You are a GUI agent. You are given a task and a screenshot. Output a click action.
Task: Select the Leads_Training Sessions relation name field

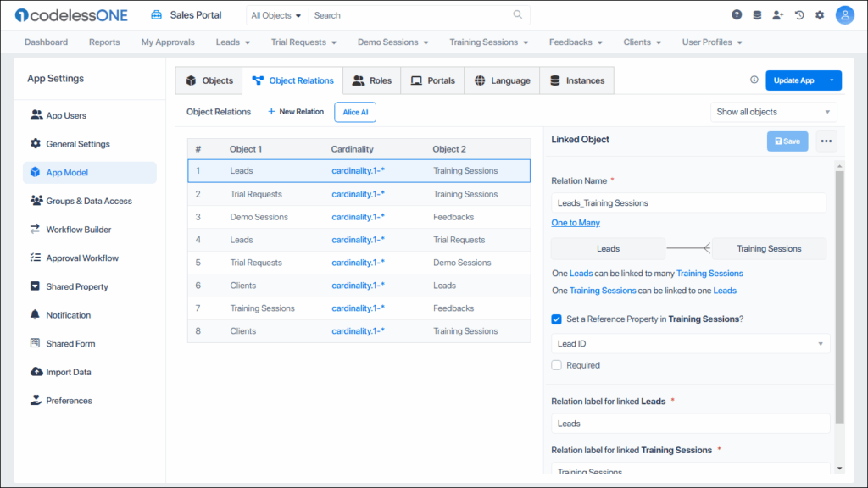pos(690,202)
